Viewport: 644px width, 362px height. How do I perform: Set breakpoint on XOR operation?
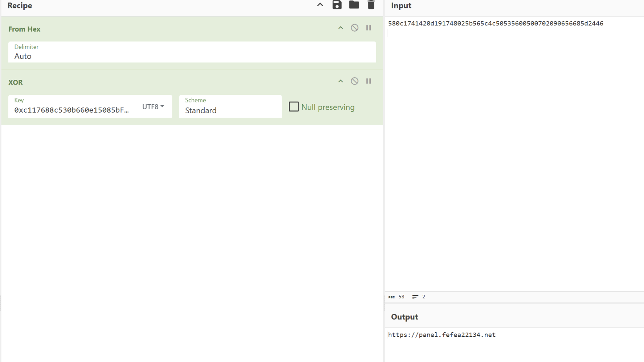click(x=369, y=81)
